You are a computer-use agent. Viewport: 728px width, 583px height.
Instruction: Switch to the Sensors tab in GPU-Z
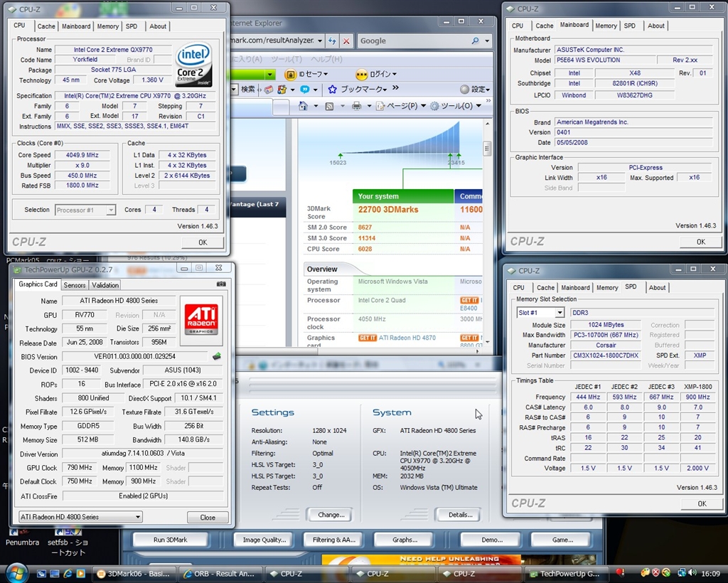pos(75,285)
